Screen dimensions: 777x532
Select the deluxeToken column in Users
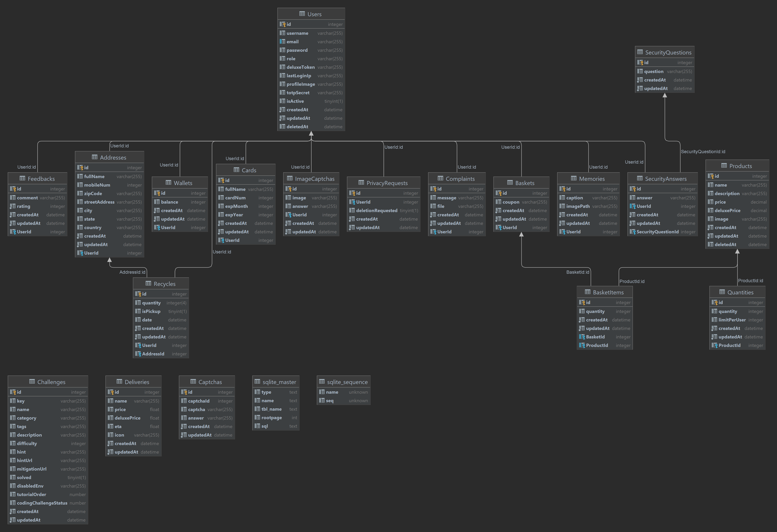[x=311, y=67]
